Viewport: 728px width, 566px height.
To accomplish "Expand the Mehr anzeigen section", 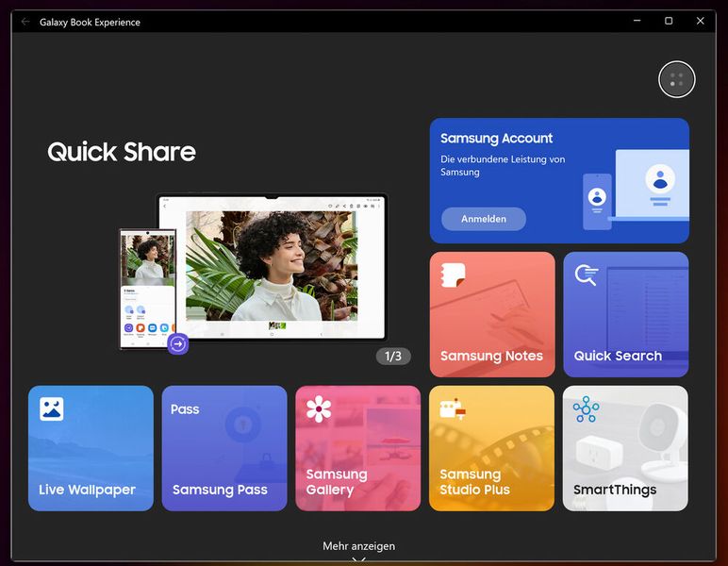I will (358, 546).
